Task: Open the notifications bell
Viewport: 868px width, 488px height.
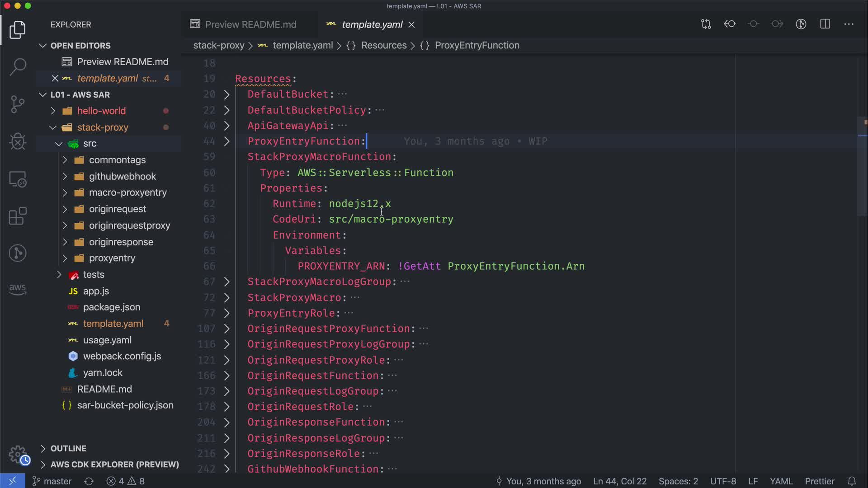Action: pyautogui.click(x=852, y=481)
